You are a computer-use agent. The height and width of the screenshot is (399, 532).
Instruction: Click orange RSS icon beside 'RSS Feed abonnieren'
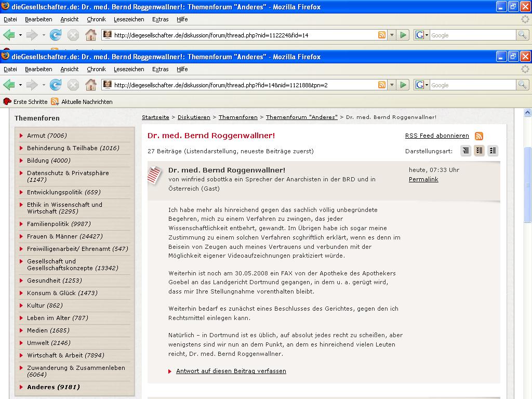(479, 136)
